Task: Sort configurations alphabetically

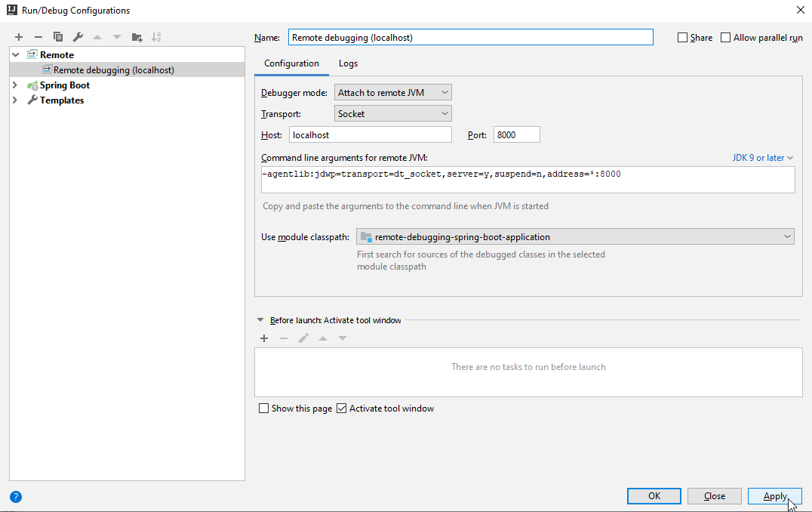Action: [156, 37]
